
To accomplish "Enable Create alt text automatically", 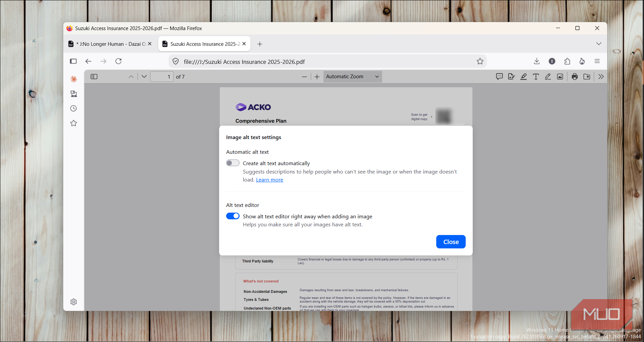I will click(x=233, y=163).
